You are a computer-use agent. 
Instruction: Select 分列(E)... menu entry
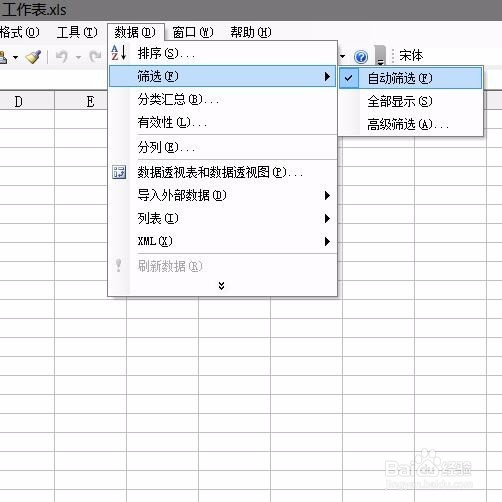click(x=223, y=147)
